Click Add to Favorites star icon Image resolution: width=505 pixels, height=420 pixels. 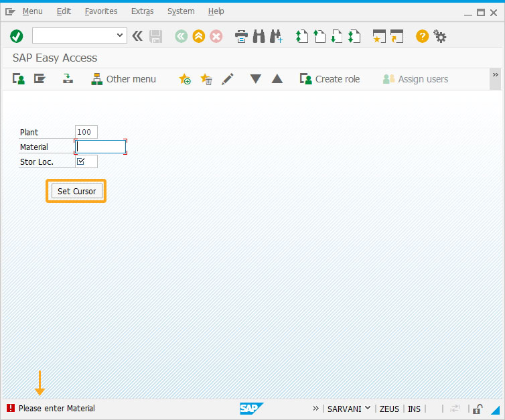click(185, 79)
